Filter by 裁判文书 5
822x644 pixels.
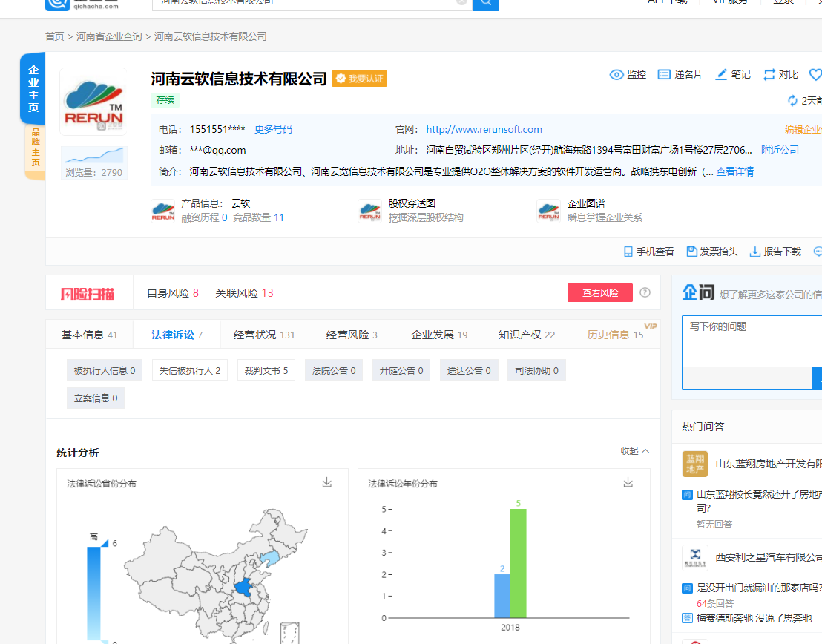[266, 371]
